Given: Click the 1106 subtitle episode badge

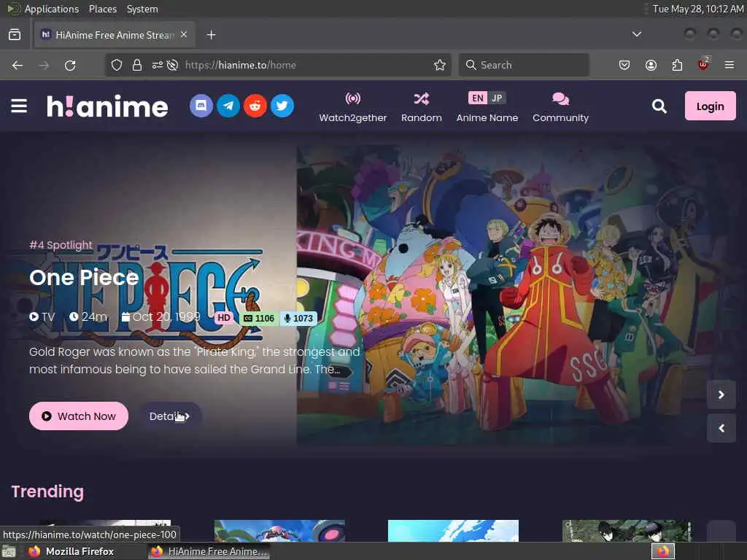Looking at the screenshot, I should coord(260,318).
